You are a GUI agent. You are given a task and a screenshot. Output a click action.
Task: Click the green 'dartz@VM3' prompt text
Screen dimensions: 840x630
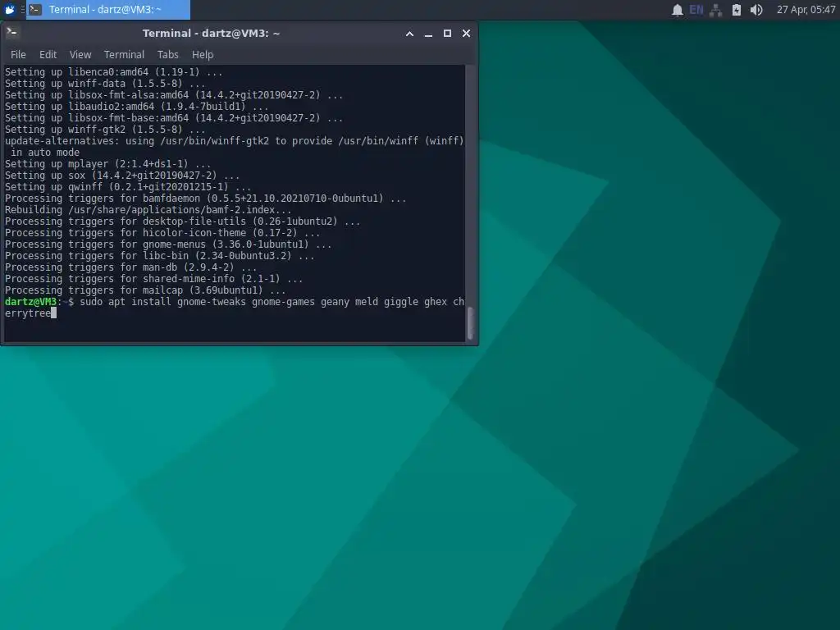[30, 302]
